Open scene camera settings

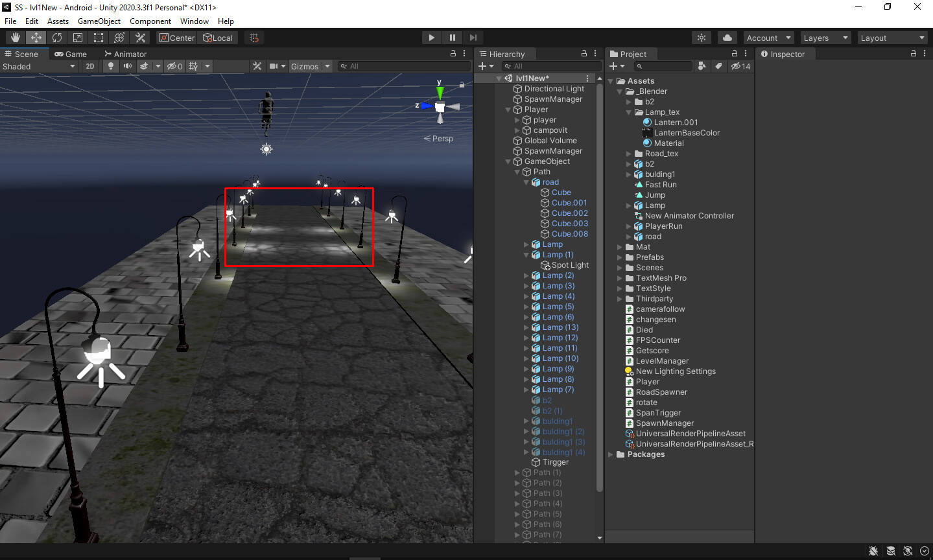[x=274, y=66]
